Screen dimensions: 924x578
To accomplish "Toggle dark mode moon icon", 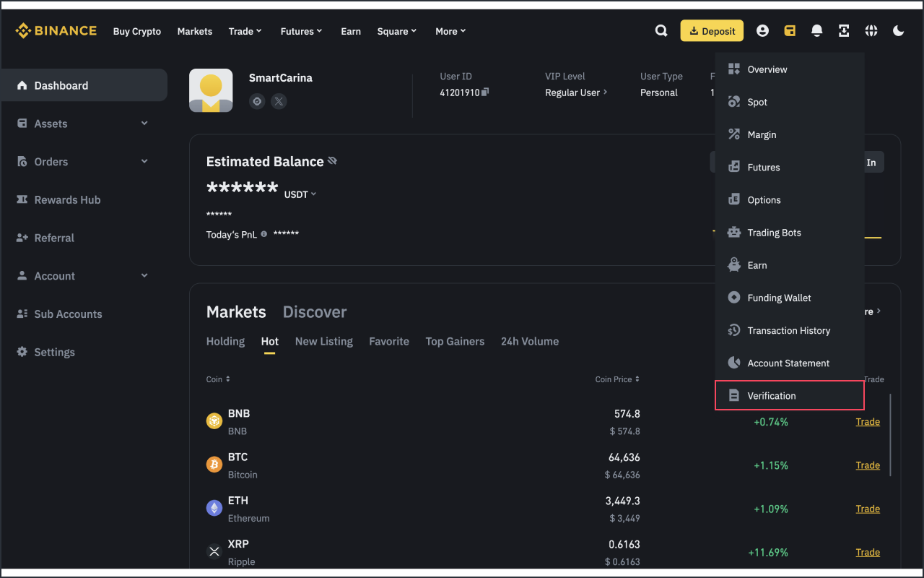I will click(899, 31).
